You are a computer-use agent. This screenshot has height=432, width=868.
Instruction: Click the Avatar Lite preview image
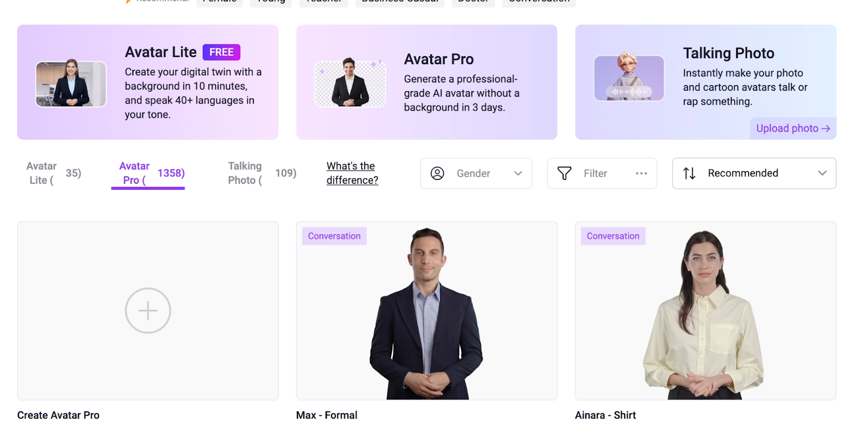71,83
